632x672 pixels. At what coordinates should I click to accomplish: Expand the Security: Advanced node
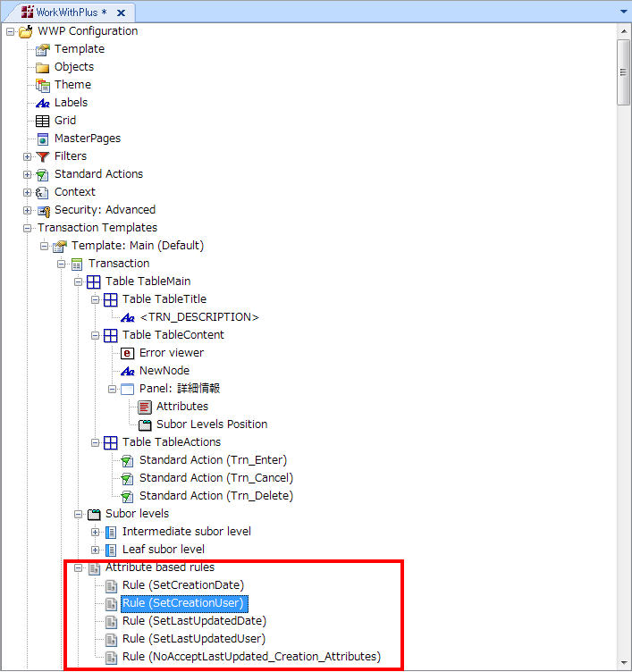point(27,210)
